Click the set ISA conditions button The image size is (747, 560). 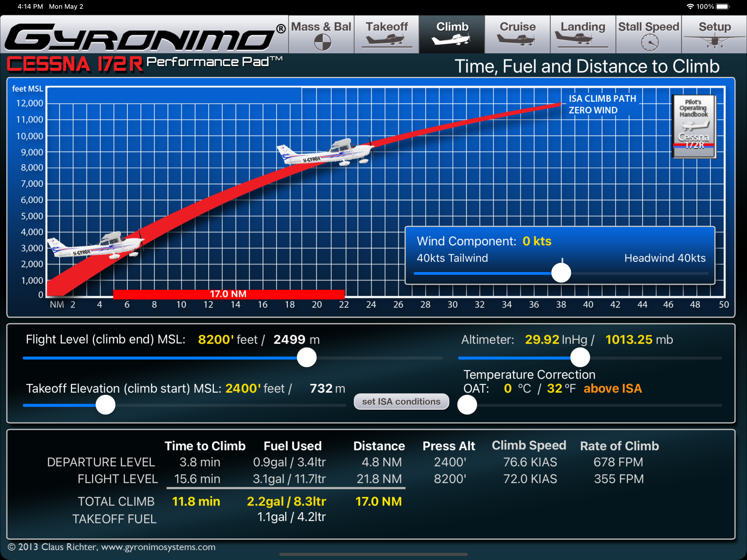401,401
